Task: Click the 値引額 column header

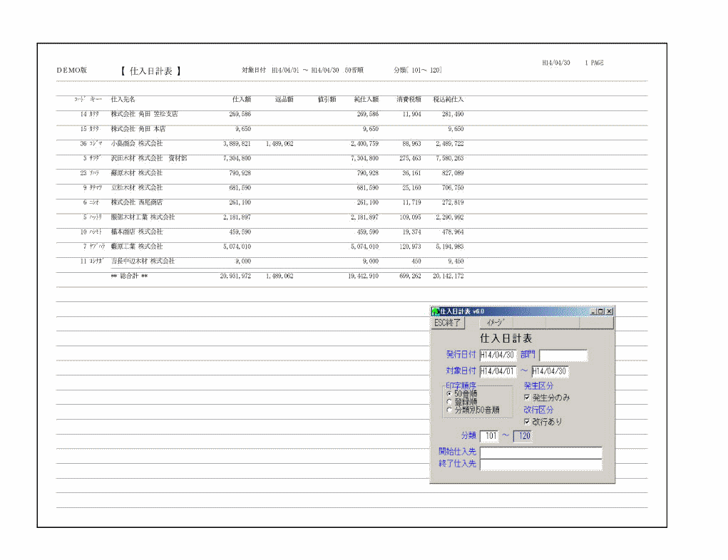Action: pyautogui.click(x=327, y=99)
